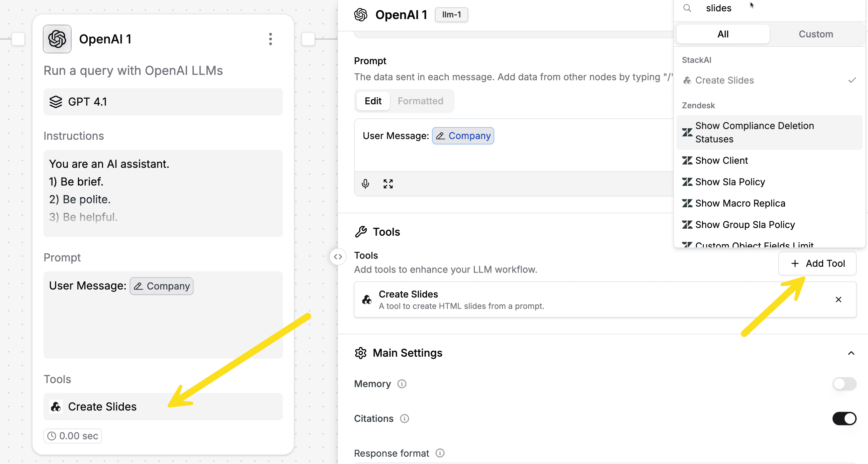This screenshot has height=464, width=868.
Task: Choose Show Client from the Zendesk list
Action: pos(769,160)
